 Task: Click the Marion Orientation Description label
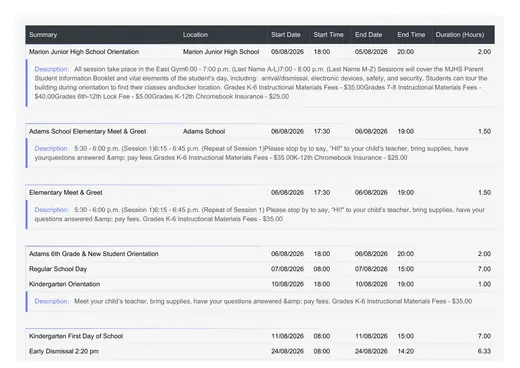[51, 69]
